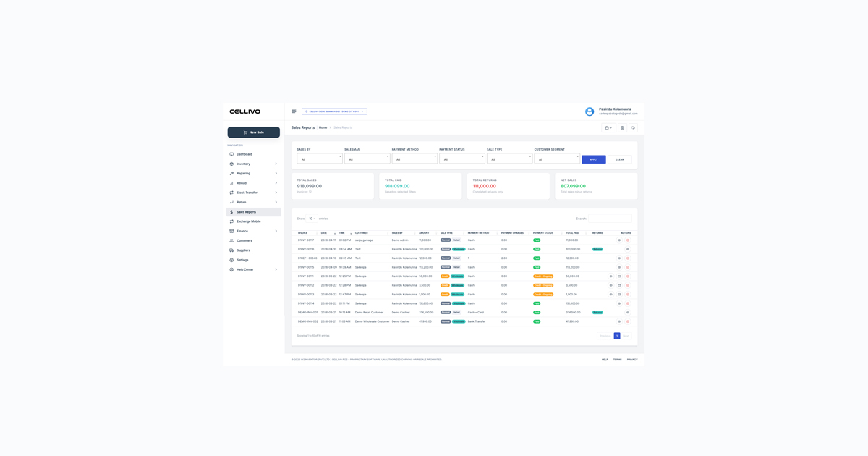Click customer name sanju gamage
868x456 pixels.
364,240
